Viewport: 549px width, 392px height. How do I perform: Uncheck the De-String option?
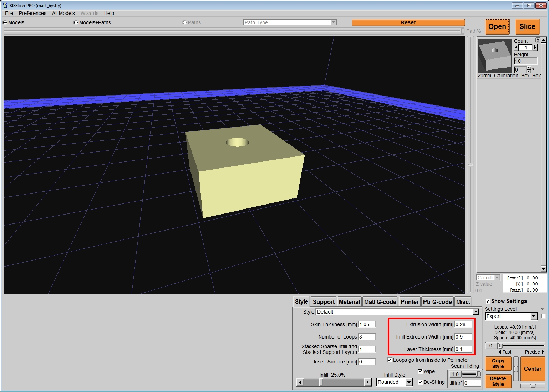coord(420,382)
